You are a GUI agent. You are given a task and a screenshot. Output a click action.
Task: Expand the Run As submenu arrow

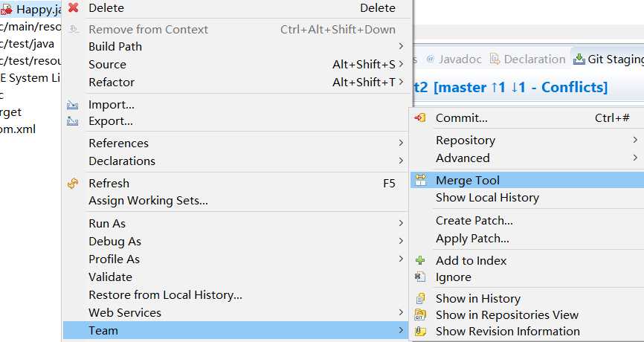(x=401, y=223)
